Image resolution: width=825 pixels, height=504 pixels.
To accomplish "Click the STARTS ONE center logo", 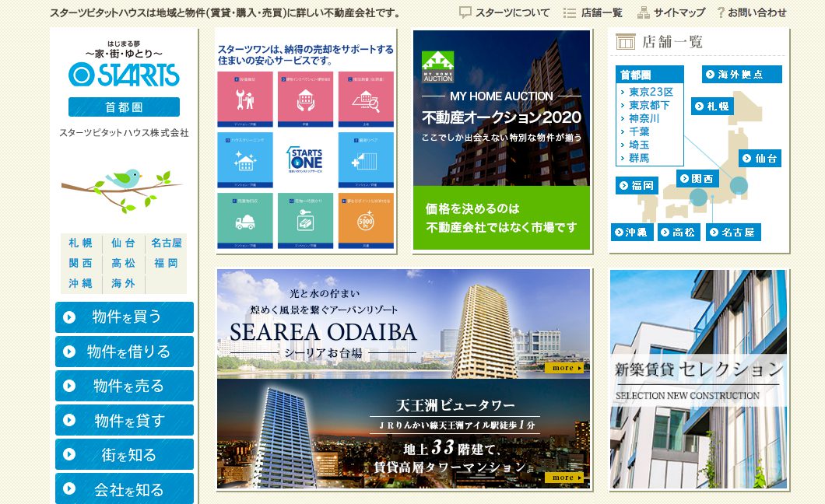I will pos(304,160).
